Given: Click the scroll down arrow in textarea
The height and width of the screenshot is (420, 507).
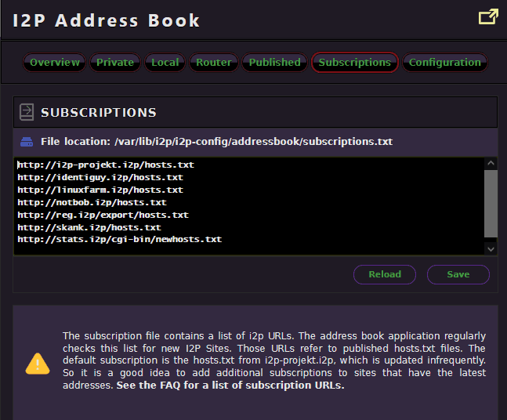Looking at the screenshot, I should tap(491, 249).
